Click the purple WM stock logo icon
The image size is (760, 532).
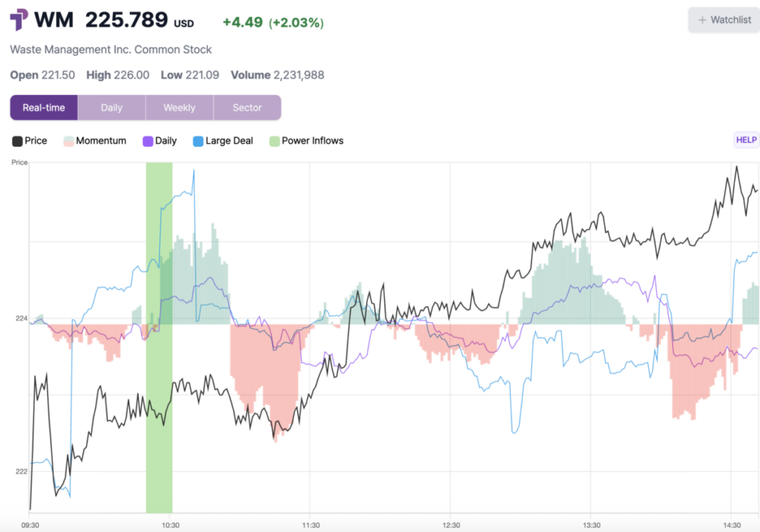19,19
